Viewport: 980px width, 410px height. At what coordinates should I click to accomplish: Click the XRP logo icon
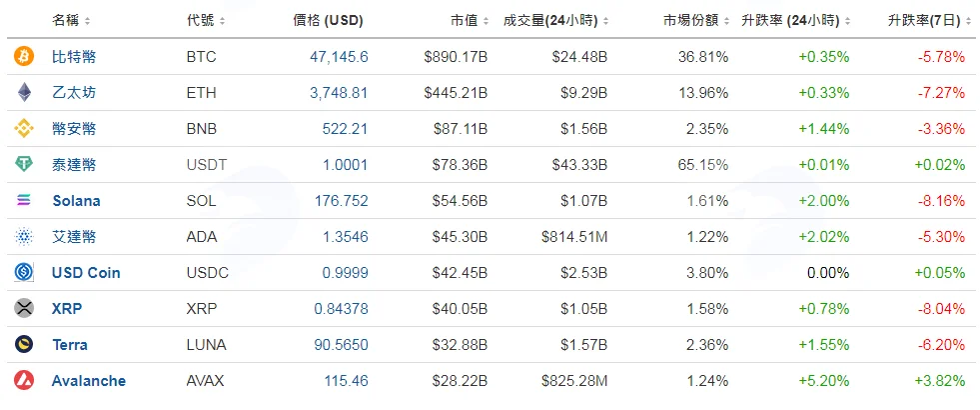point(24,309)
